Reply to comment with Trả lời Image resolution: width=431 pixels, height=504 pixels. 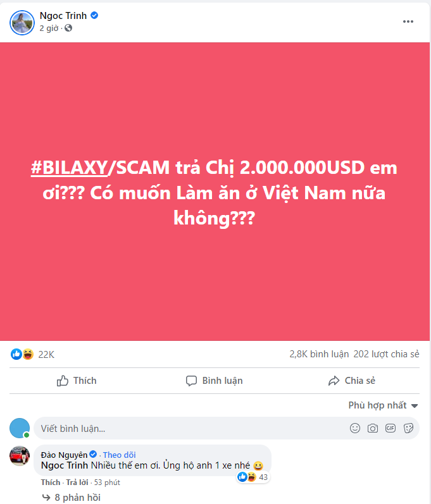pyautogui.click(x=77, y=482)
